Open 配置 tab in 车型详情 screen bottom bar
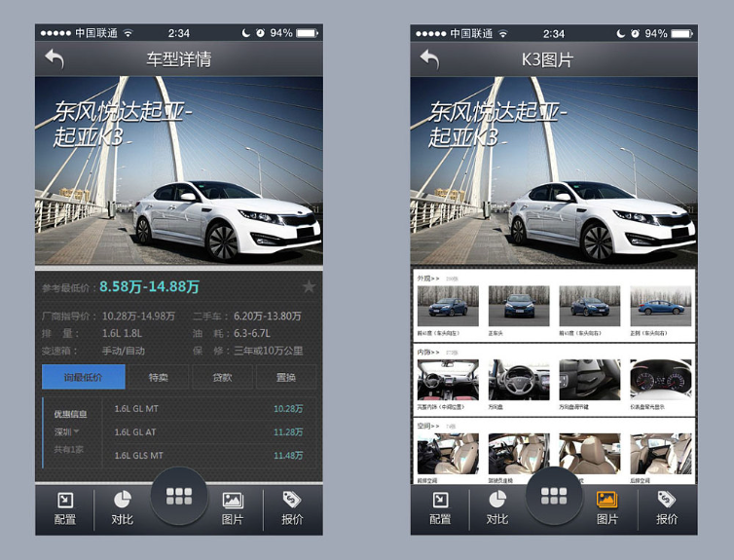 [64, 508]
